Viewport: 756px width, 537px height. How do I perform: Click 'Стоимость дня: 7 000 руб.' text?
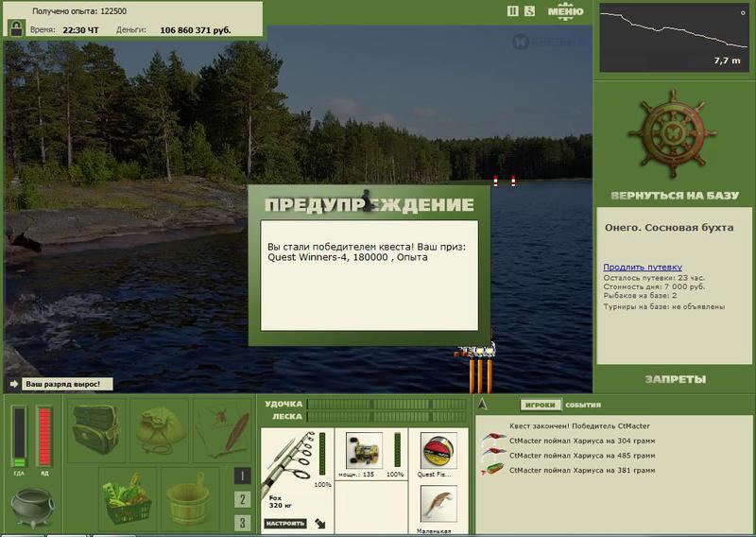tap(654, 286)
